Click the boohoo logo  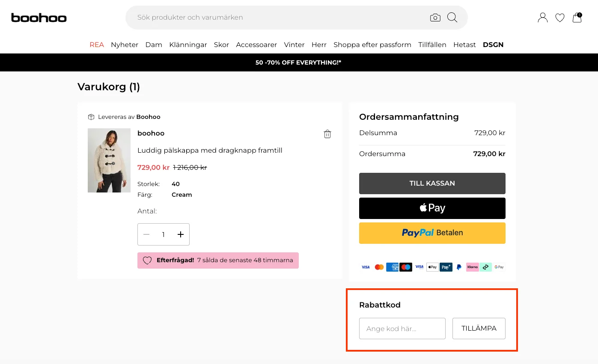click(x=39, y=18)
